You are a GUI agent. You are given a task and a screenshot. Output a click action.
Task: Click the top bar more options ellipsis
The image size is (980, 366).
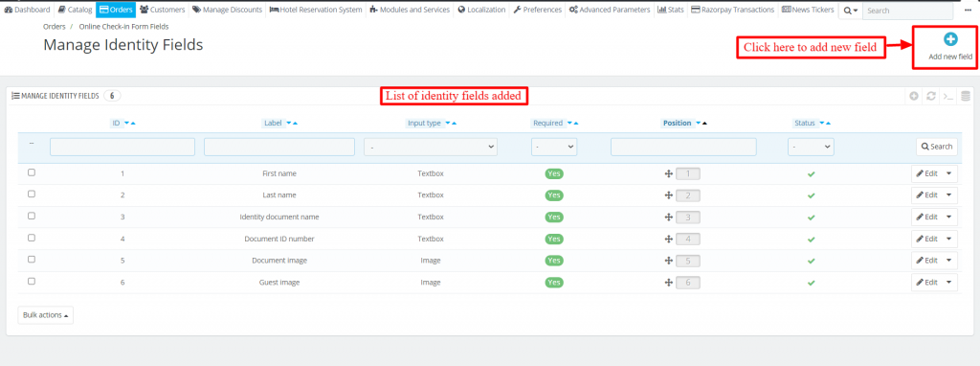tap(969, 10)
